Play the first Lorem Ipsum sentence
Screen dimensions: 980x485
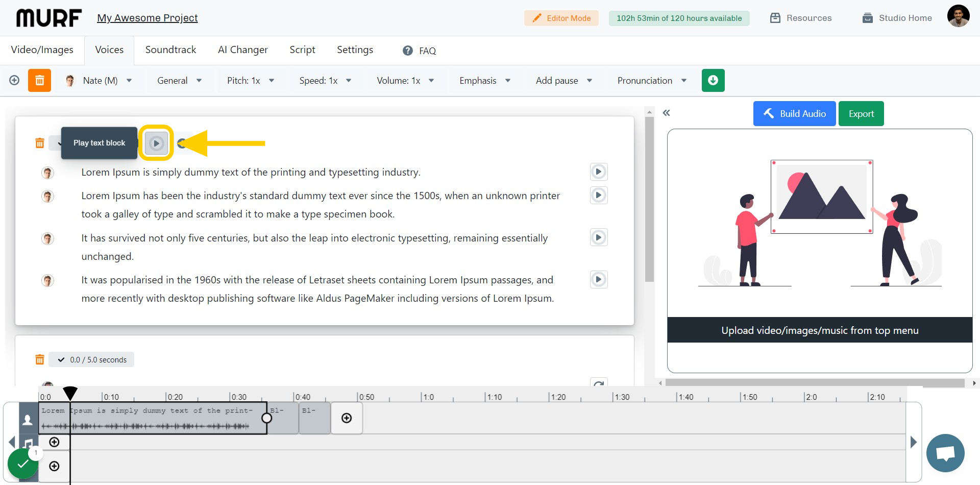(x=599, y=172)
